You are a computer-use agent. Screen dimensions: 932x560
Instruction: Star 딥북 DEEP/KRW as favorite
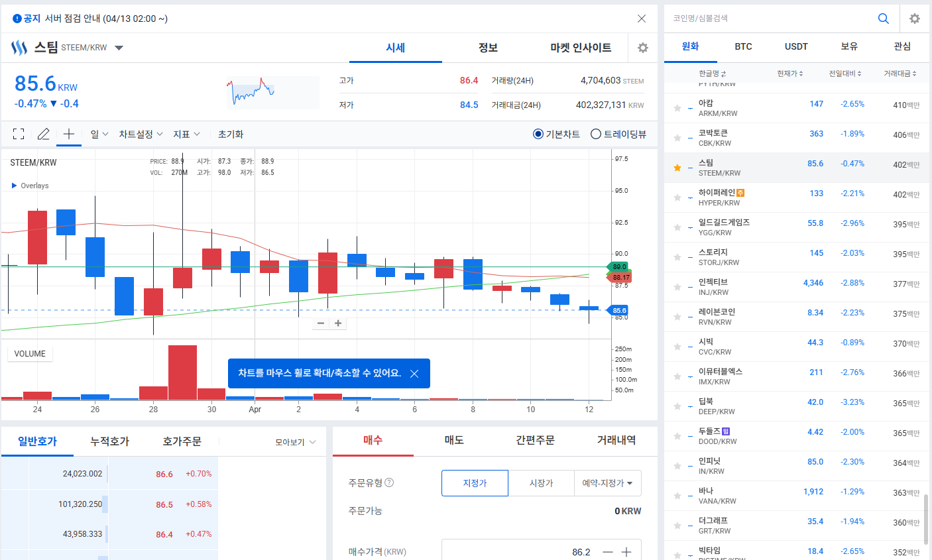[677, 406]
